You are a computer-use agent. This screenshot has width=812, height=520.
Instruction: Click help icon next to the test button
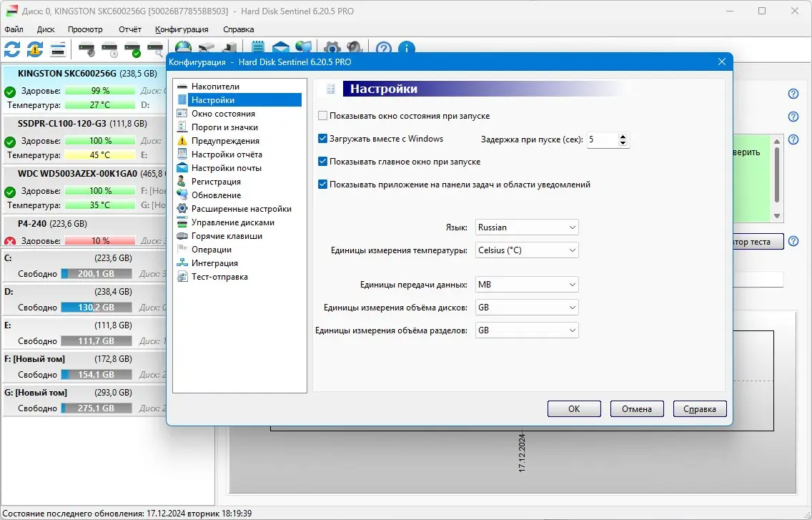pyautogui.click(x=793, y=241)
